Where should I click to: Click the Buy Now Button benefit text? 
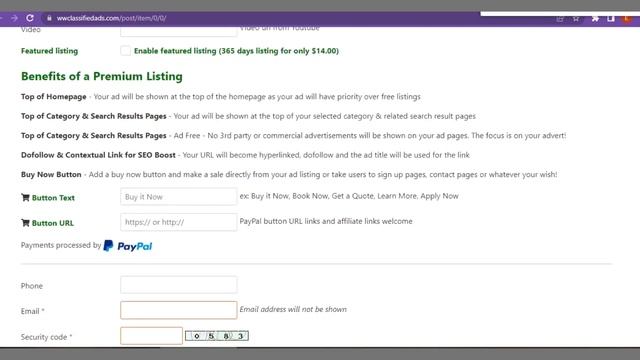(289, 175)
